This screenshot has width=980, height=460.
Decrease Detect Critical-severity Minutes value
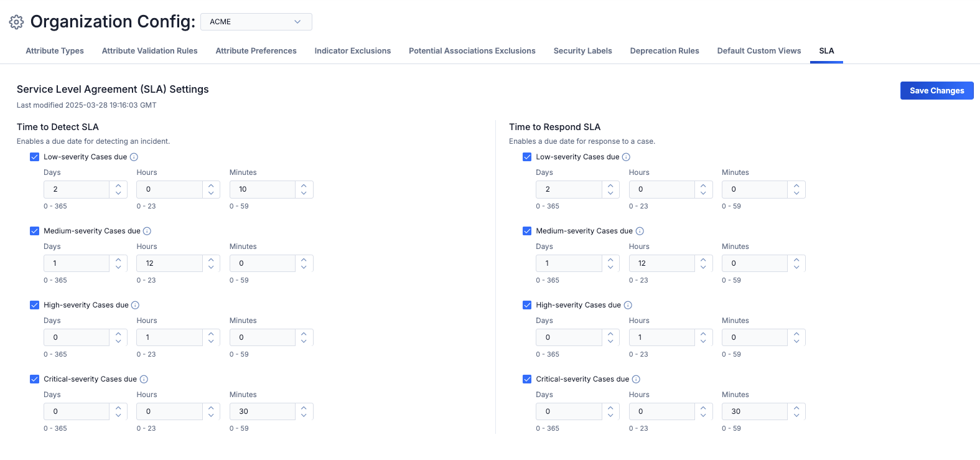click(x=304, y=416)
